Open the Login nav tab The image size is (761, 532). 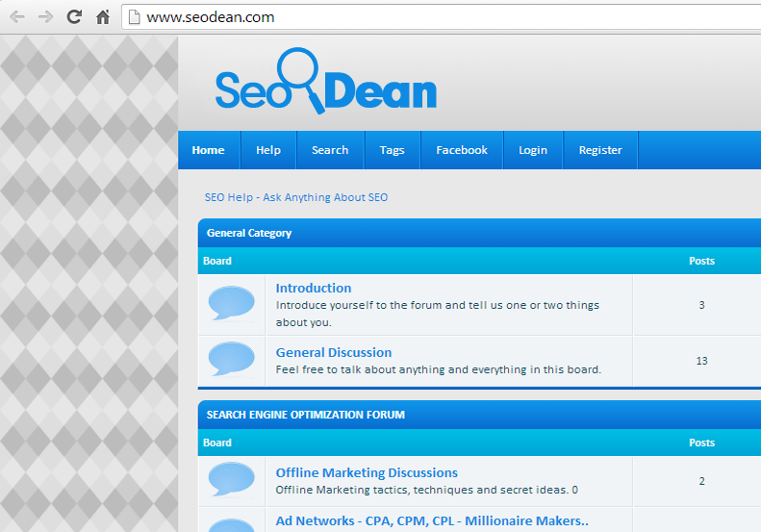pyautogui.click(x=533, y=150)
